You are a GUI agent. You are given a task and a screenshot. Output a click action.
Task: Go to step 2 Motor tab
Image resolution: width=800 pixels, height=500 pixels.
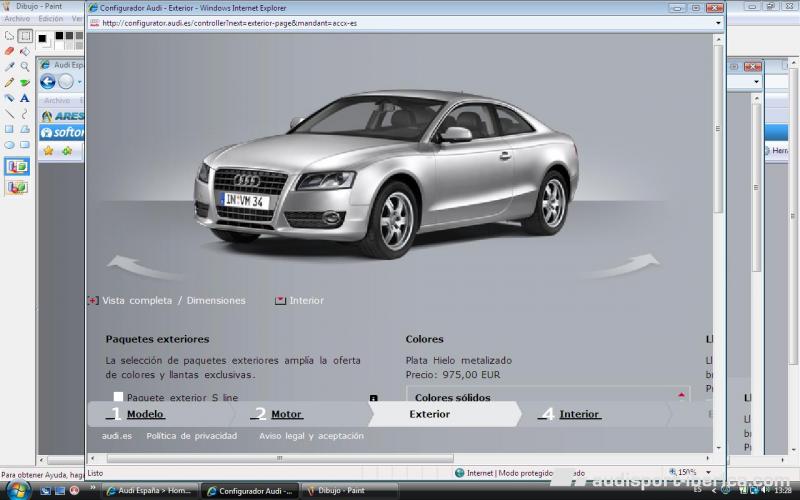click(286, 414)
